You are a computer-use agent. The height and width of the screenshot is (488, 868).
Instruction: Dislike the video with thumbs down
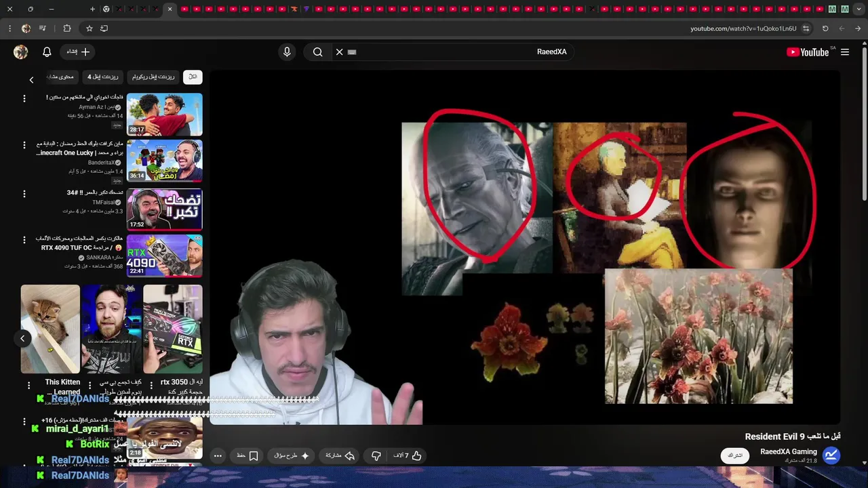[x=376, y=456]
